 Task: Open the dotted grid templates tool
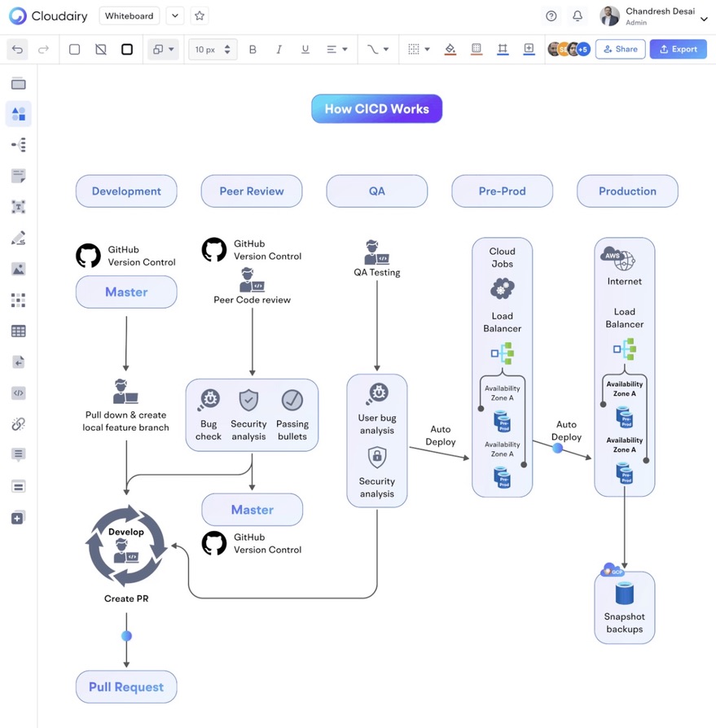(19, 300)
